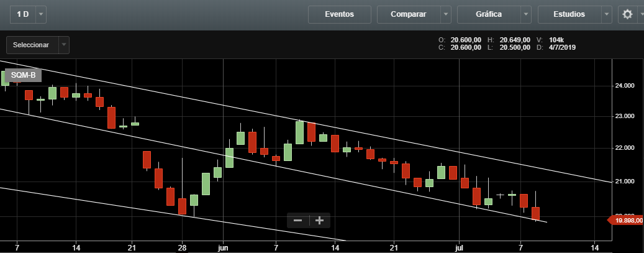
Task: Expand the Gráfica dropdown arrow
Action: click(x=526, y=14)
